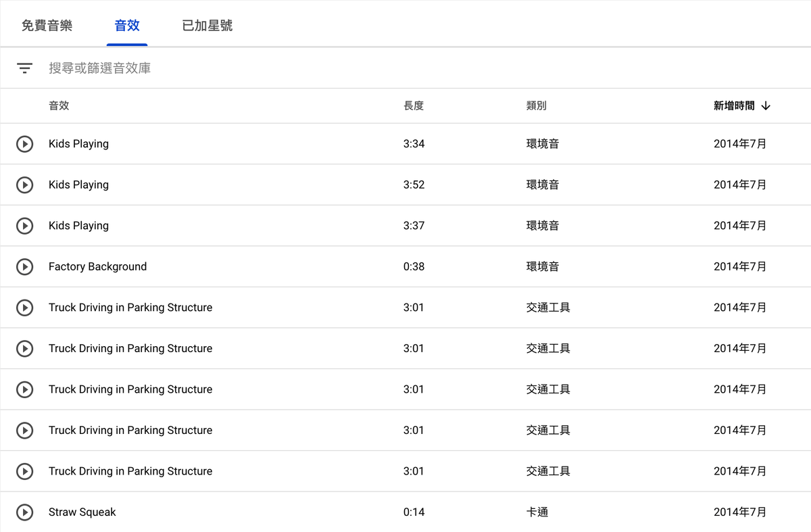Click the 新增時間 sort arrow
The image size is (811, 532).
click(766, 106)
